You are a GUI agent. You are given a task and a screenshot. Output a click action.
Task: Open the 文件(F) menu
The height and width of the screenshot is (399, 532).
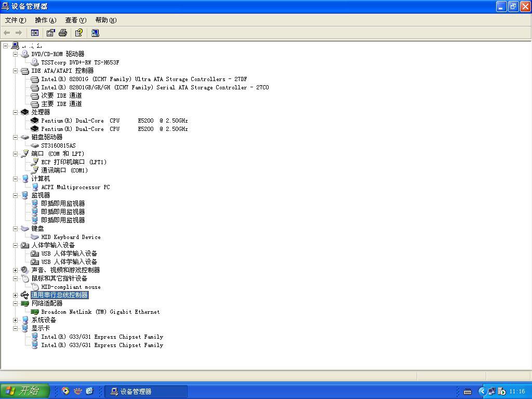pos(16,20)
